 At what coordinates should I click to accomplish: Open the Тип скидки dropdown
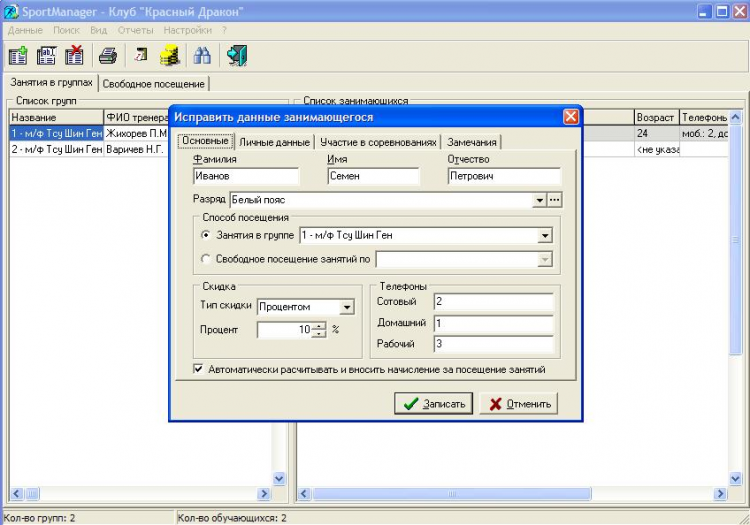(347, 307)
